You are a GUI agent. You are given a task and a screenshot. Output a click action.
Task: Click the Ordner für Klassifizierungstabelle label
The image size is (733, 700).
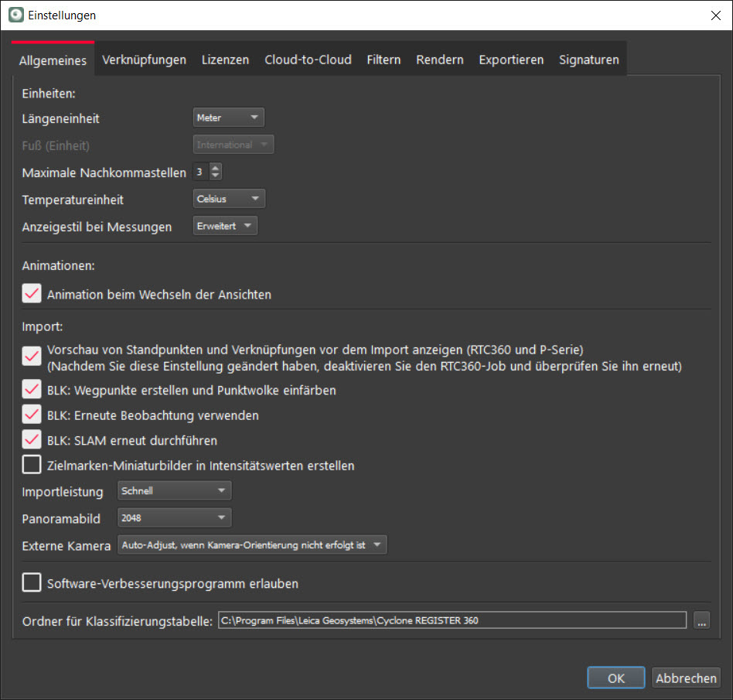coord(118,621)
